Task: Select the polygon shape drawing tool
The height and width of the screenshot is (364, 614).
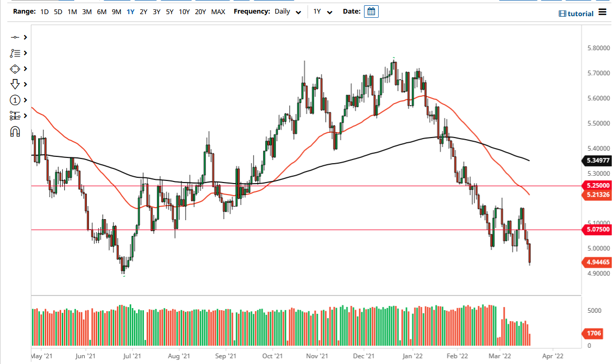Action: point(15,69)
